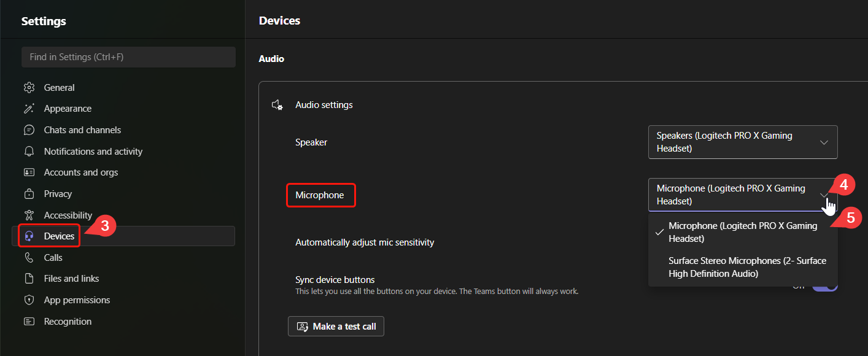Open Notifications and activity bell icon
Viewport: 868px width, 356px height.
coord(29,151)
